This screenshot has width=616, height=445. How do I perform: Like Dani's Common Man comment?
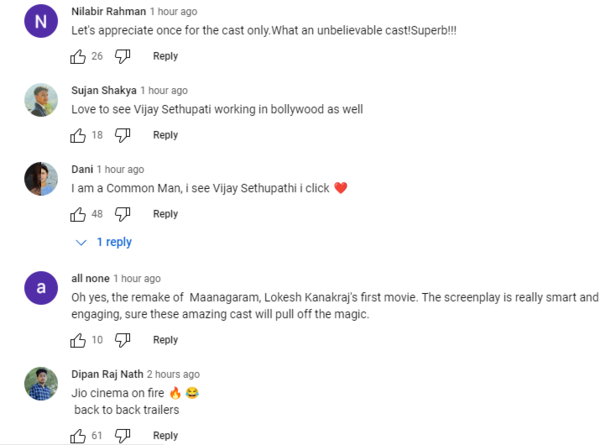point(79,214)
